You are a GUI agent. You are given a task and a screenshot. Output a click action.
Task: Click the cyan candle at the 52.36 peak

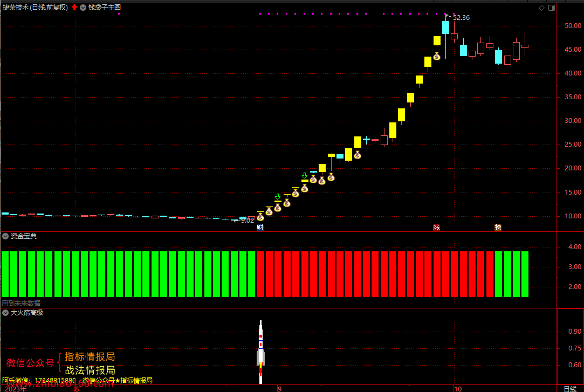point(445,28)
